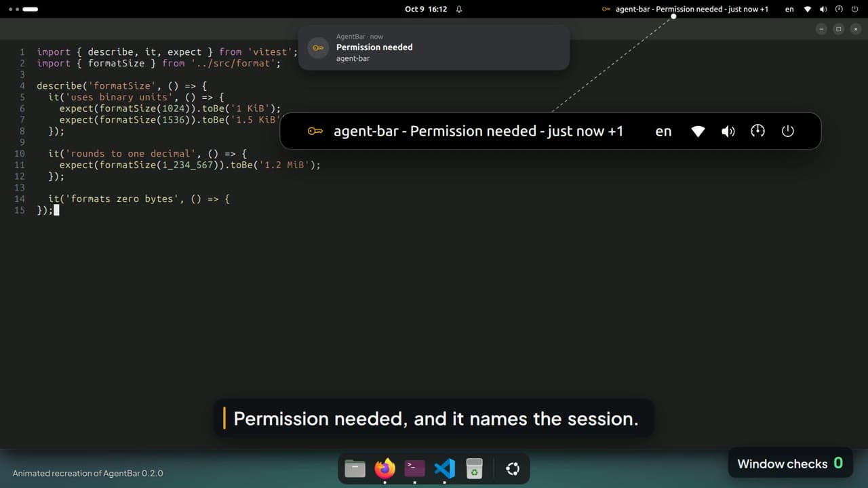Click the expect(formatSize(1024)) line

click(170, 108)
